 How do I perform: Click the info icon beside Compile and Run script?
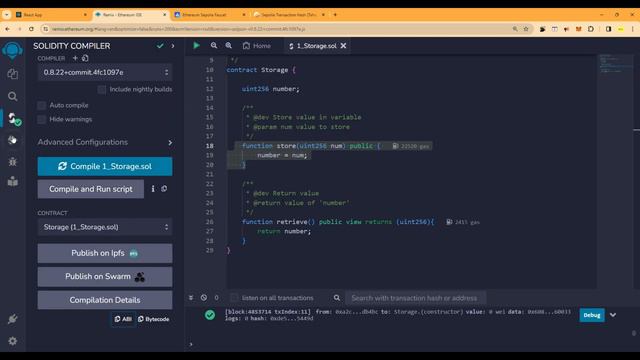153,189
